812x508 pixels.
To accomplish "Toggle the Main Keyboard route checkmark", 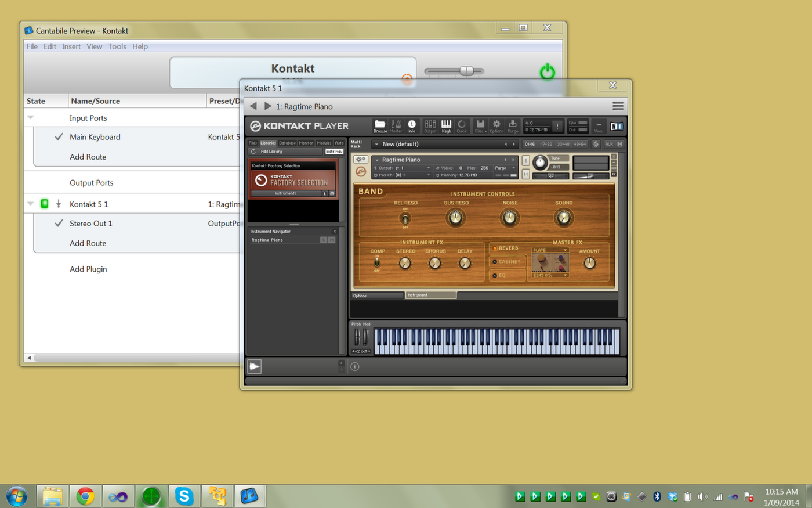I will pyautogui.click(x=59, y=137).
